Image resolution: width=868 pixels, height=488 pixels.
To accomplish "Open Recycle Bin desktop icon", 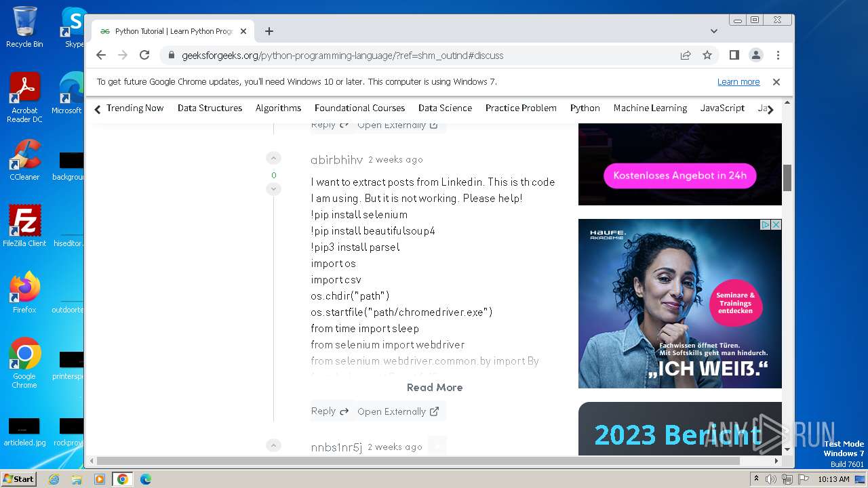I will click(24, 27).
